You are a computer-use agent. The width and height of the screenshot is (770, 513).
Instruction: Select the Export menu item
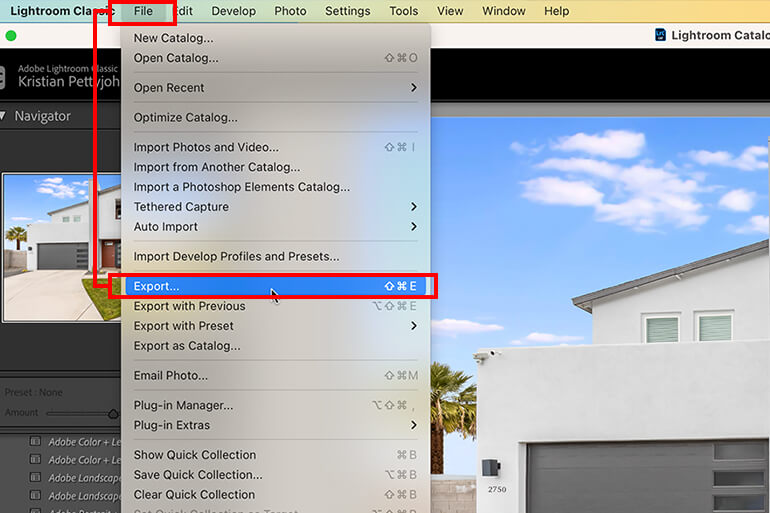[x=275, y=286]
